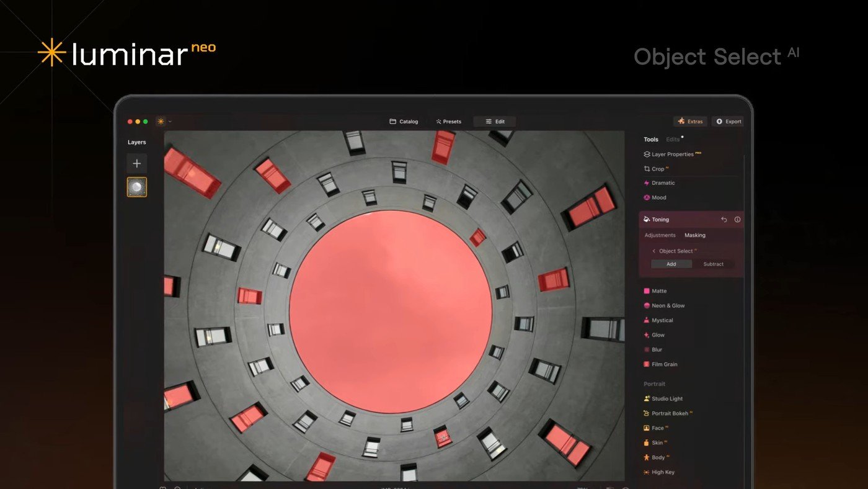Open the Crop tool
The image size is (868, 489).
[655, 169]
